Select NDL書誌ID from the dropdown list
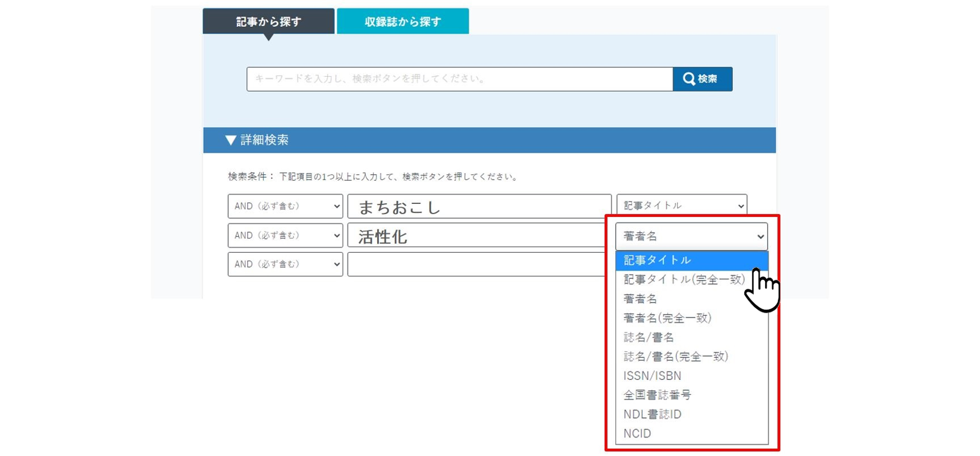The image size is (980, 456). 652,414
